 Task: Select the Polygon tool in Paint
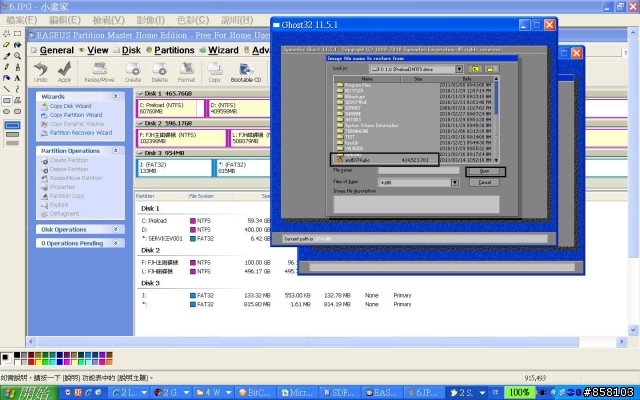(x=18, y=100)
